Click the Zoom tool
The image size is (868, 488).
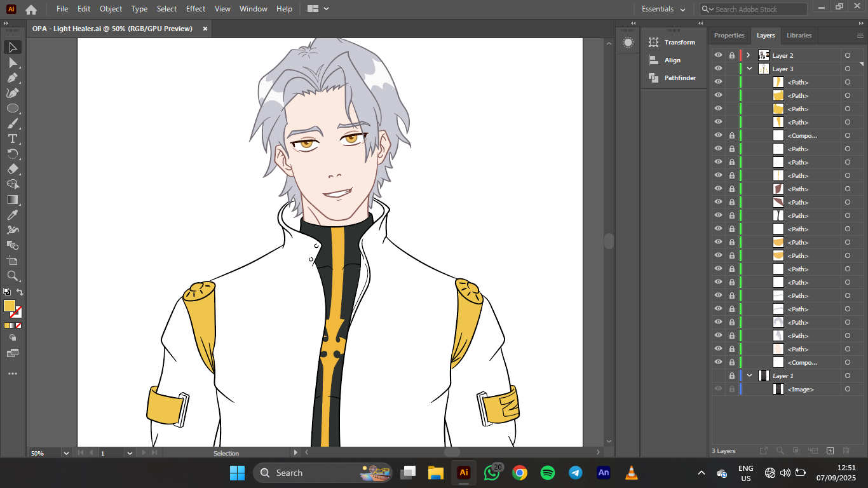pos(12,276)
